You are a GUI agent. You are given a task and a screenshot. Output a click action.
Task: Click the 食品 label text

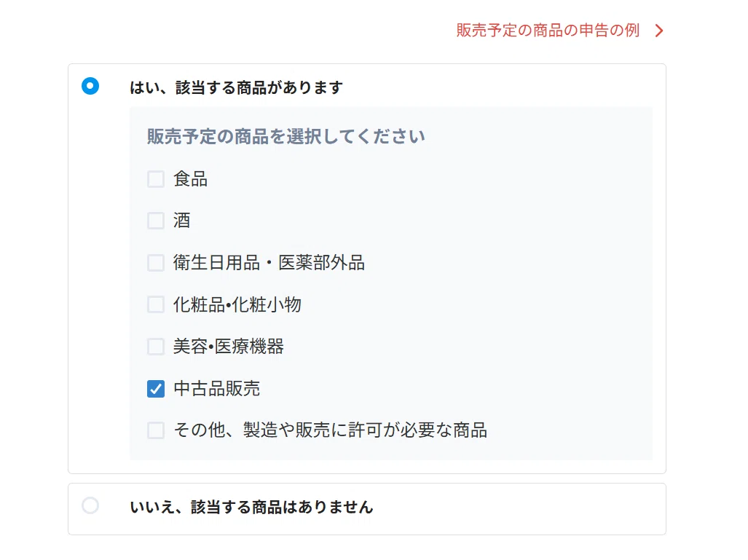190,179
